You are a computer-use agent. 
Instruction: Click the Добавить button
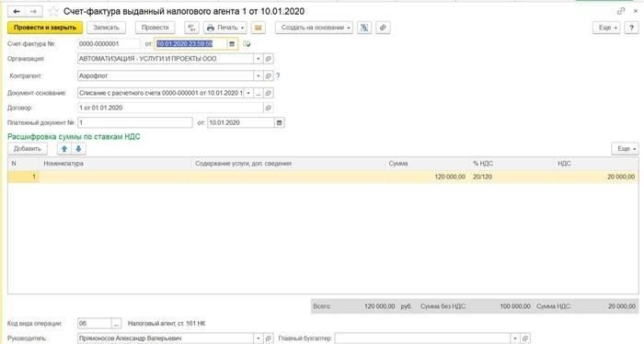pyautogui.click(x=28, y=149)
